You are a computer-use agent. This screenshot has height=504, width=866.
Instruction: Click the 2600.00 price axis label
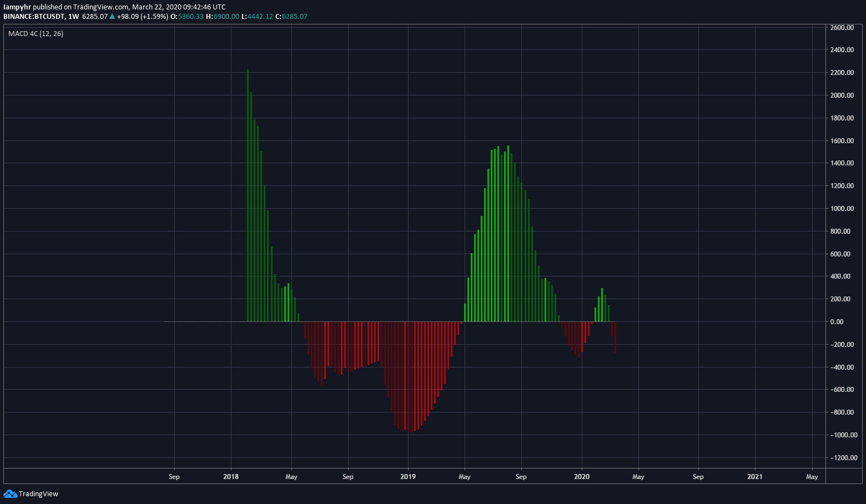pyautogui.click(x=842, y=27)
